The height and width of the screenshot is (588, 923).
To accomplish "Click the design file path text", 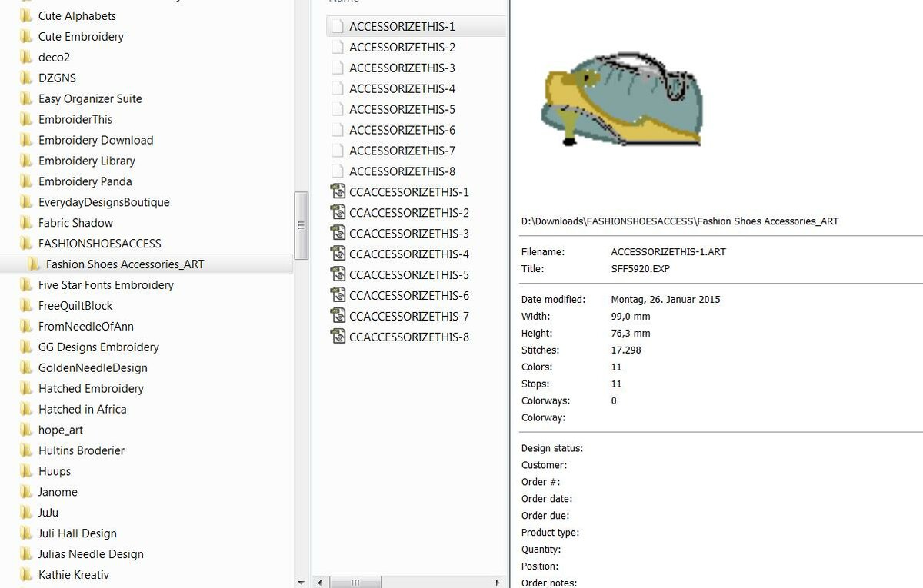I will tap(680, 221).
